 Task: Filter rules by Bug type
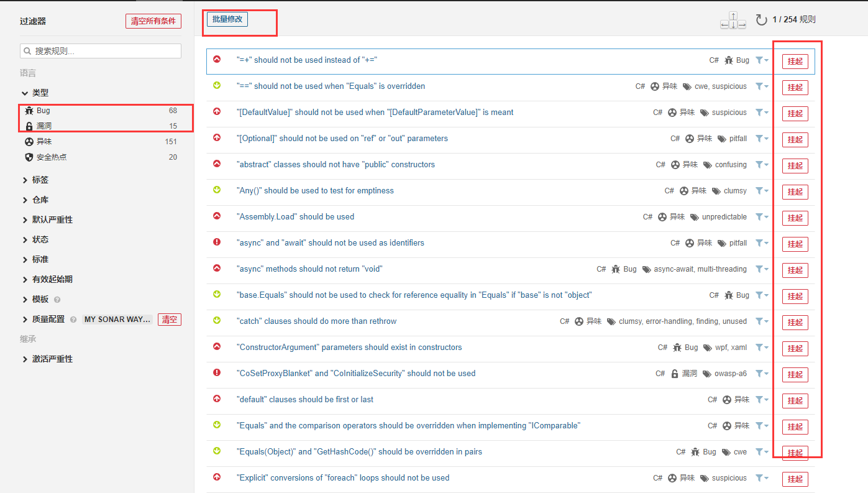coord(43,111)
